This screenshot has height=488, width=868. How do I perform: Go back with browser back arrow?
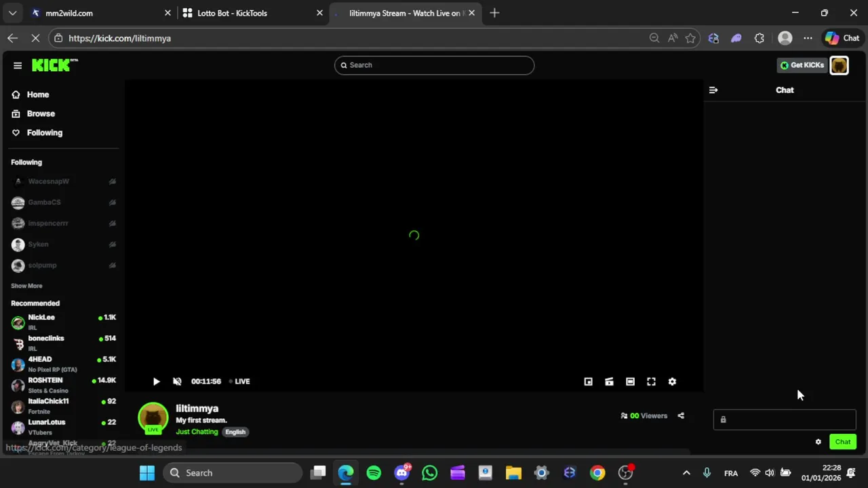[12, 39]
